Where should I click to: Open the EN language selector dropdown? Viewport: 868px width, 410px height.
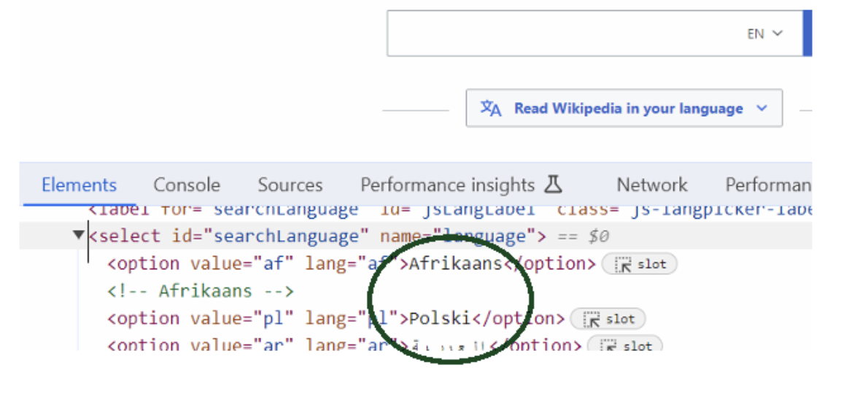coord(765,34)
